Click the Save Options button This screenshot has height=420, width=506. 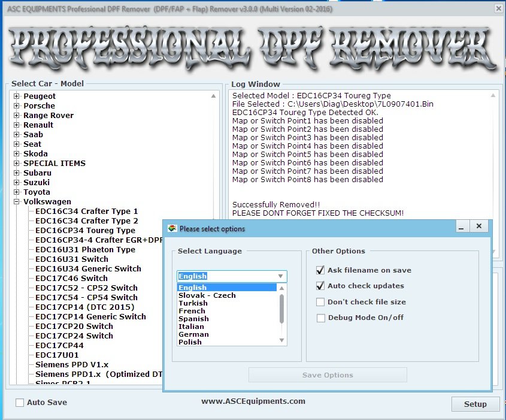[328, 374]
